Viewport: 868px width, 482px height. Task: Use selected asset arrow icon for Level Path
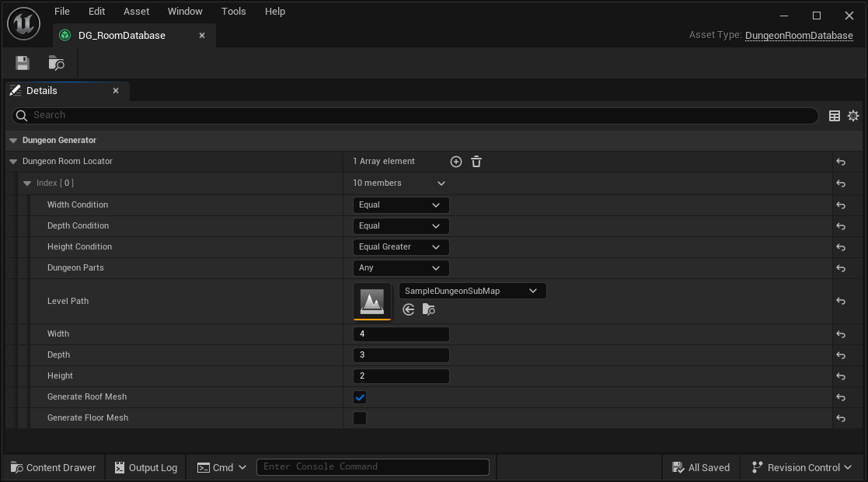(x=409, y=309)
